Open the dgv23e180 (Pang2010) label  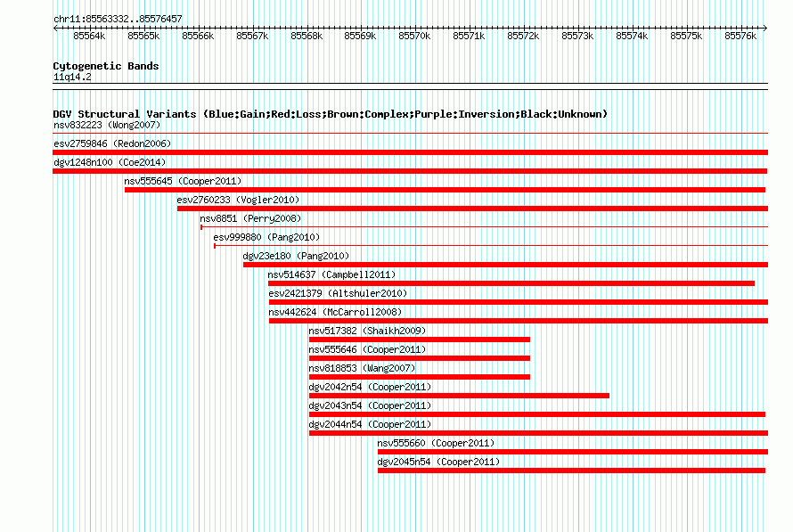[x=296, y=256]
